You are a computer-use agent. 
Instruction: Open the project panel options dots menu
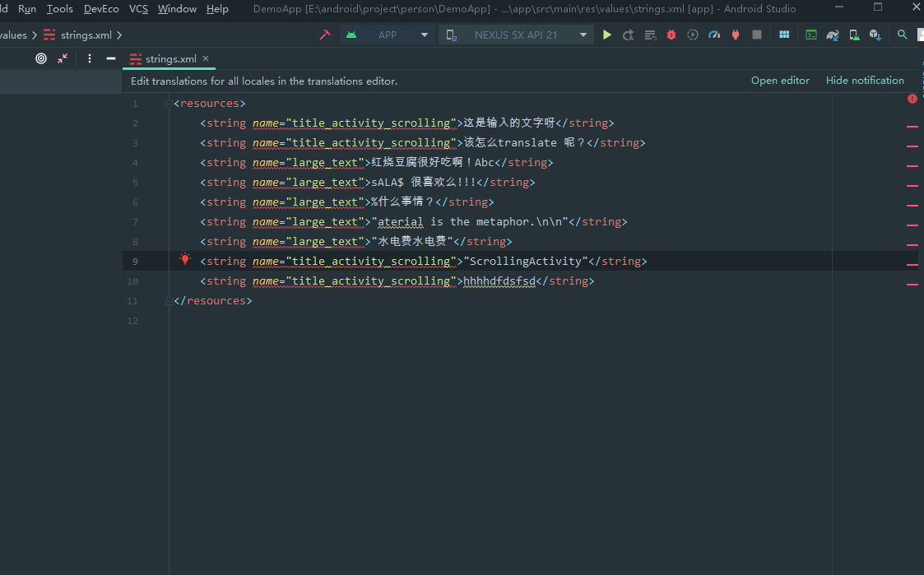tap(90, 58)
